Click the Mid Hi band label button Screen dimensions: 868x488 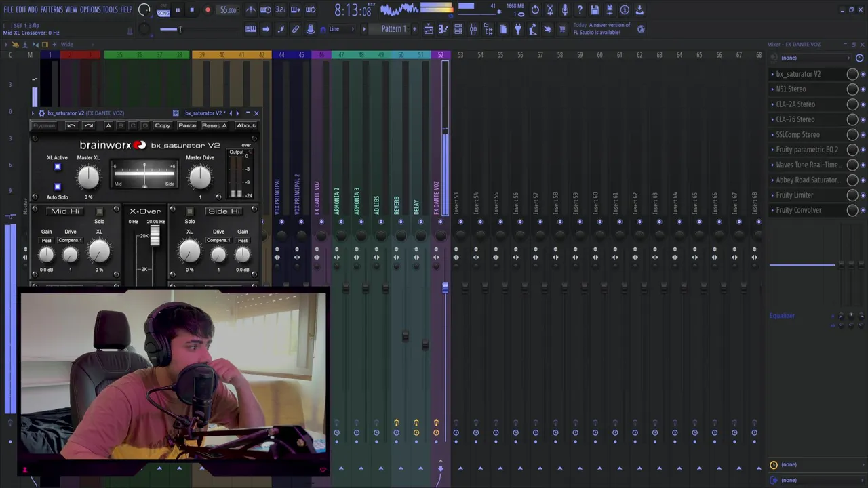(x=65, y=211)
